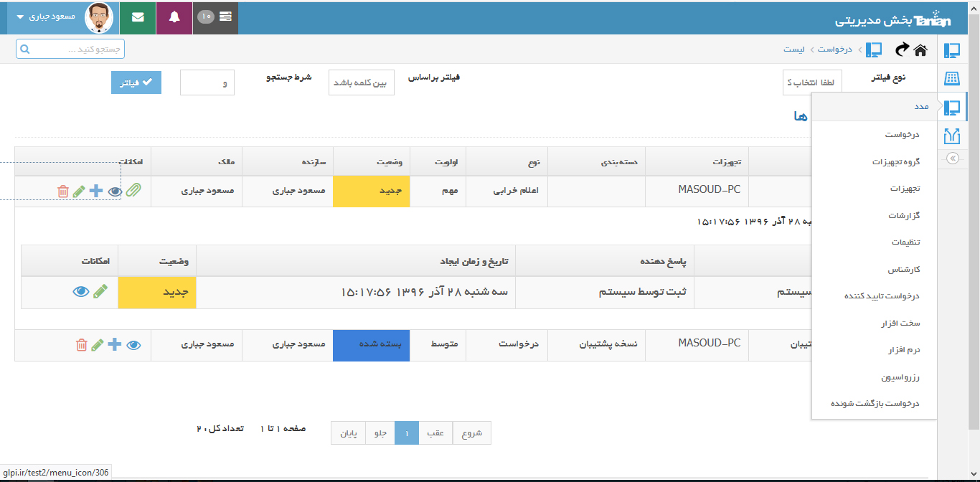Click the black redo arrow icon

click(901, 49)
